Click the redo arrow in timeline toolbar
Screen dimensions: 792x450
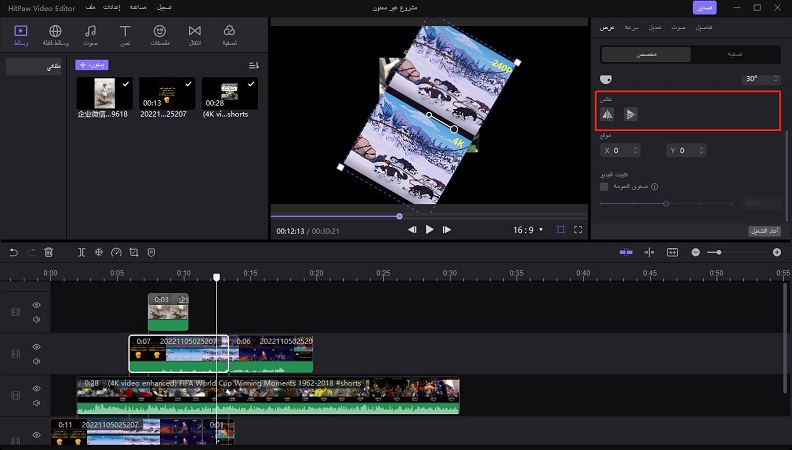(x=31, y=252)
